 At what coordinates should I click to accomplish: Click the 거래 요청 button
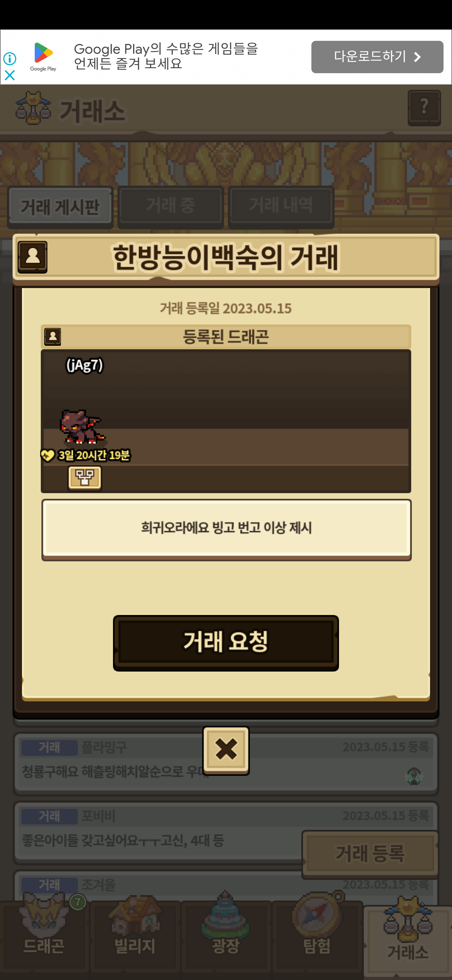226,643
